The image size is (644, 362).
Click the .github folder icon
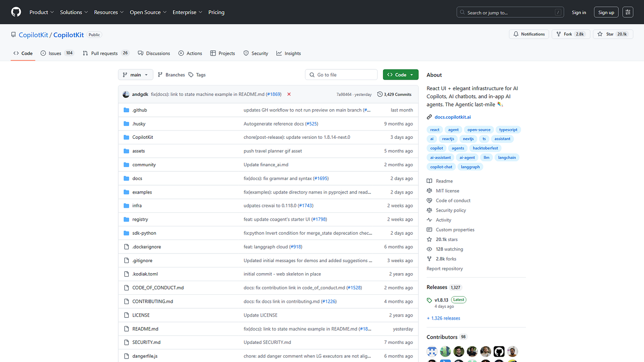click(126, 110)
